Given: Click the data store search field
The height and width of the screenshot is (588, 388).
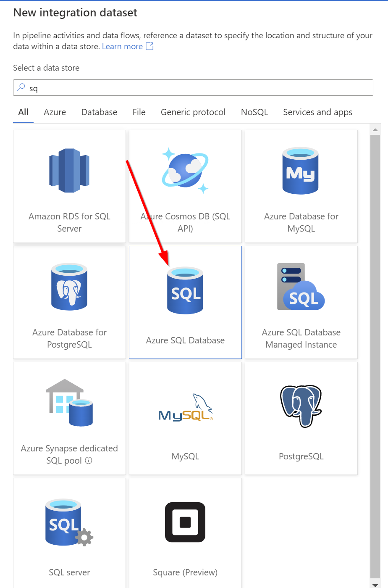Looking at the screenshot, I should coord(193,87).
